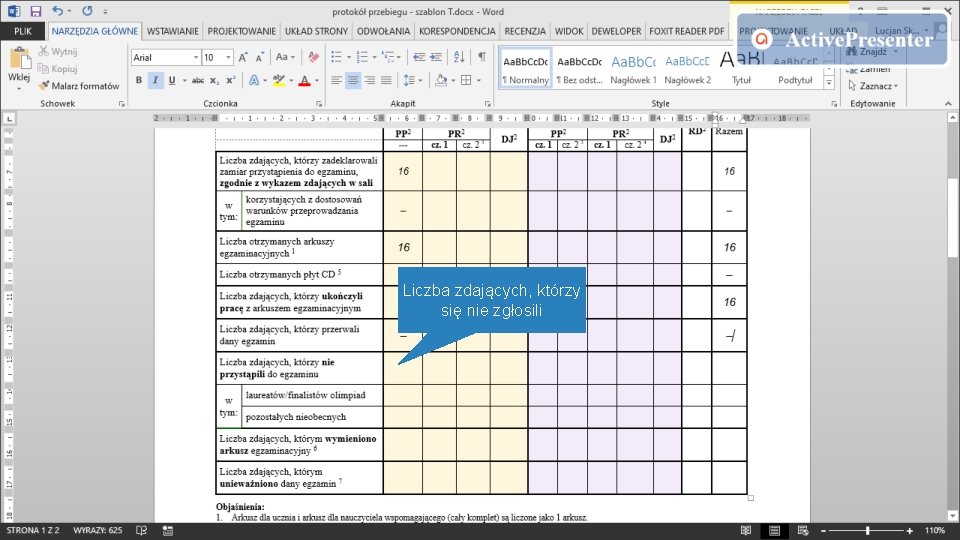Switch to ODWOŁANIA tab

(383, 31)
